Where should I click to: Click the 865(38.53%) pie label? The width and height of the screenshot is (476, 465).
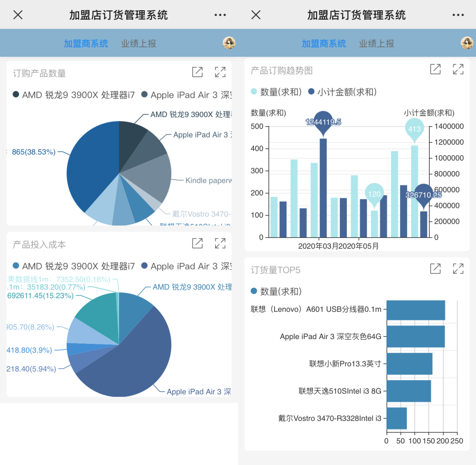click(x=33, y=152)
